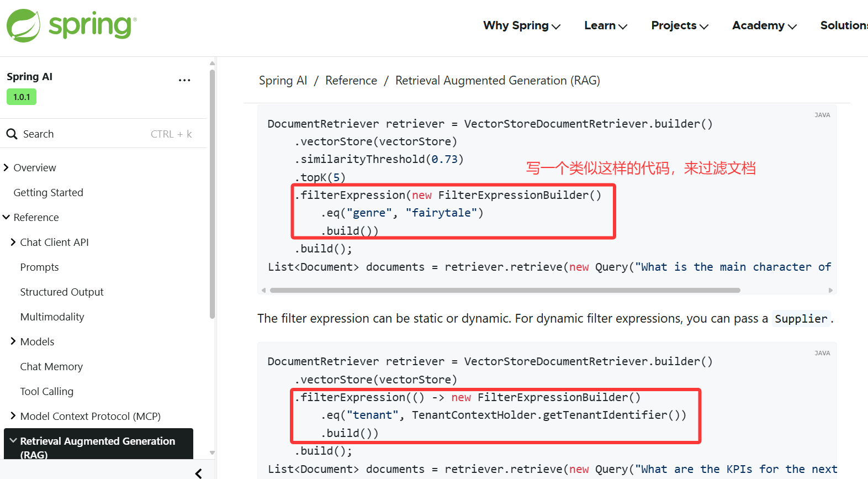Click the sidebar scrollbar down arrow
Image resolution: width=868 pixels, height=479 pixels.
212,452
